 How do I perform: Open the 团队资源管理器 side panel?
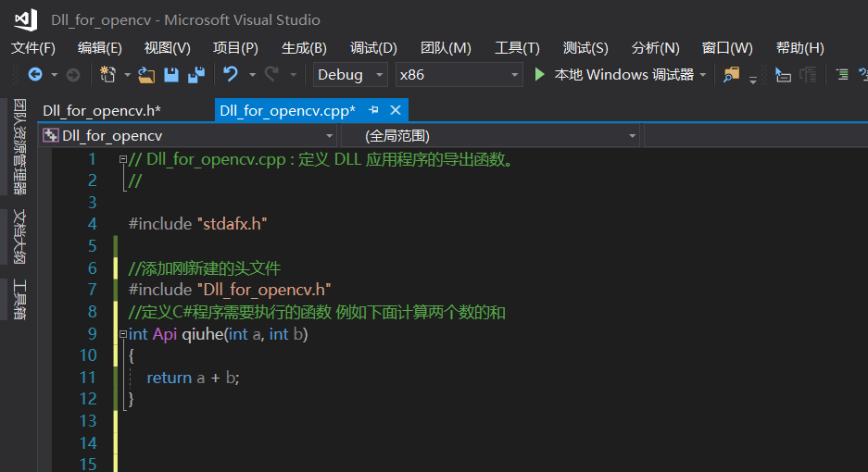click(x=19, y=146)
